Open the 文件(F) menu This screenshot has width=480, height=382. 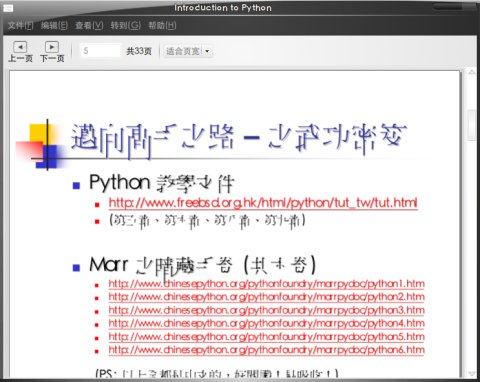click(20, 25)
